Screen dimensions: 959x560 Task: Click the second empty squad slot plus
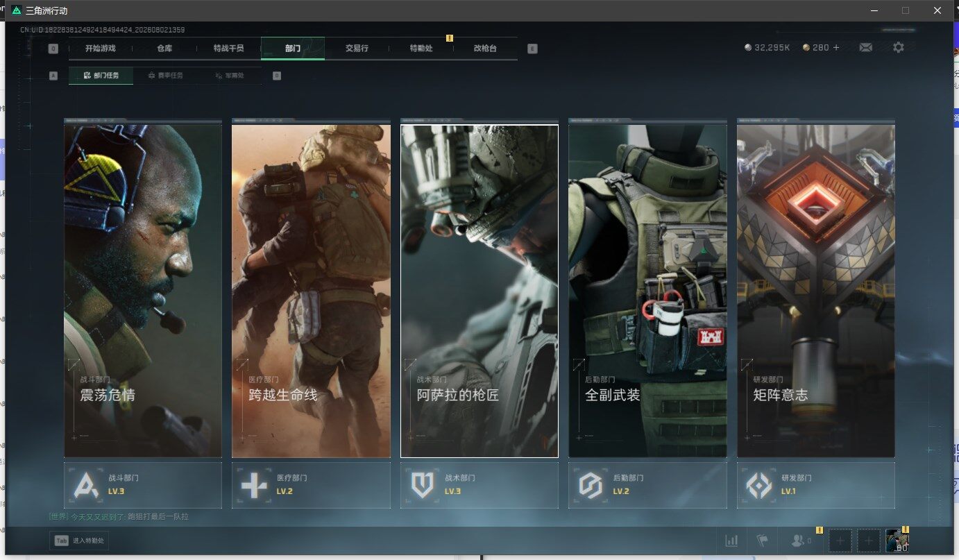pyautogui.click(x=868, y=541)
